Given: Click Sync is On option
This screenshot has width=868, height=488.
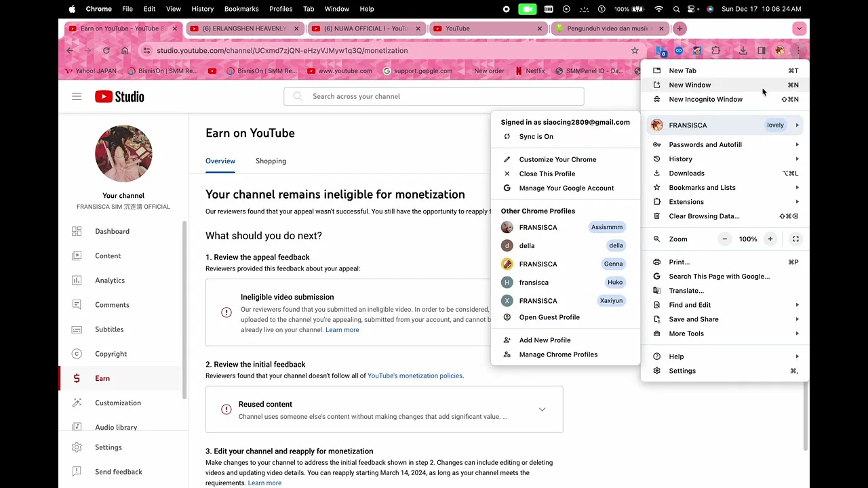Looking at the screenshot, I should (x=536, y=136).
